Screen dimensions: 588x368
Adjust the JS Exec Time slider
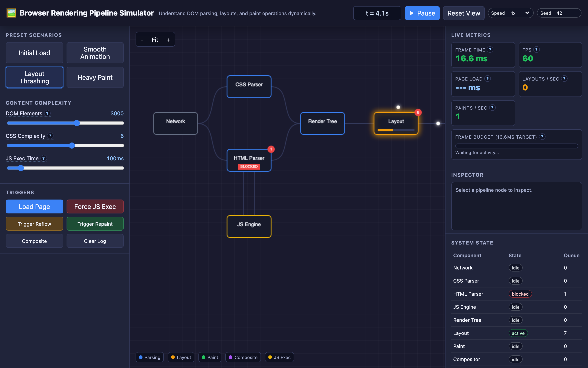[x=65, y=168]
